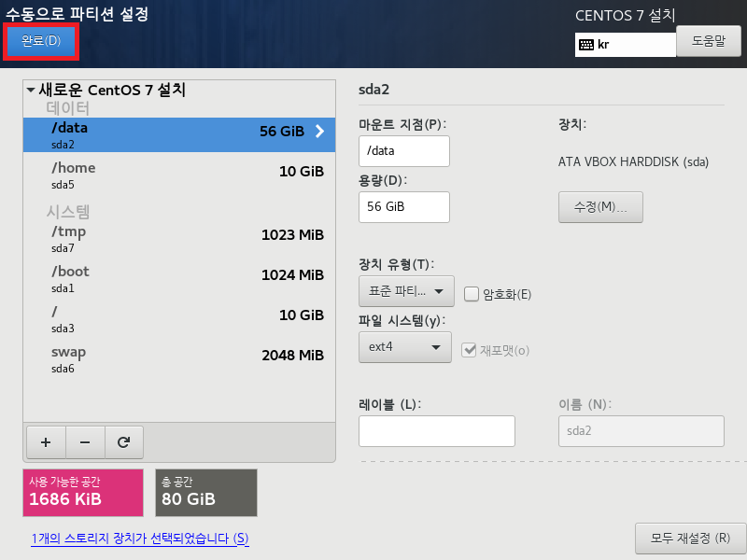
Task: Click the CENTOS 7 설치 title text
Action: 625,16
